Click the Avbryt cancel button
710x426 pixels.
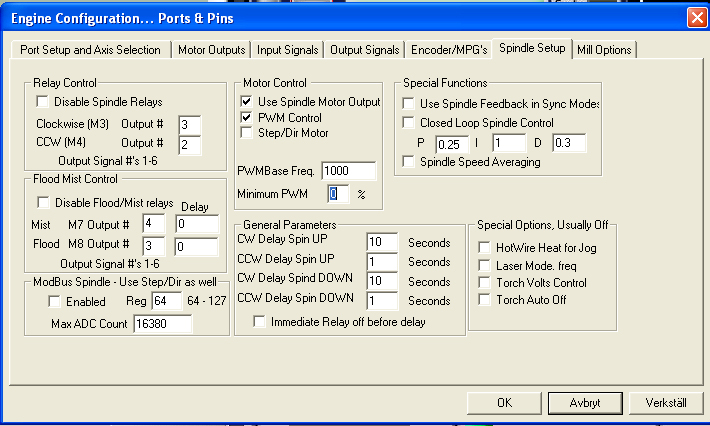pyautogui.click(x=584, y=403)
